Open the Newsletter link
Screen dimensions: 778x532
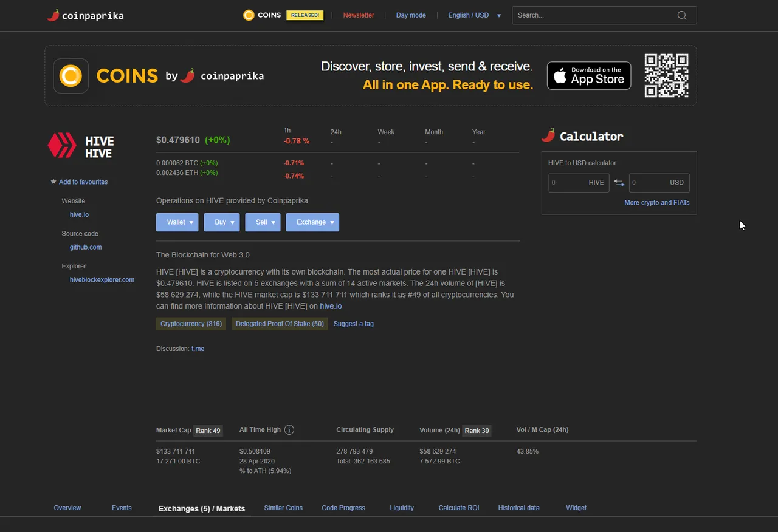[359, 15]
